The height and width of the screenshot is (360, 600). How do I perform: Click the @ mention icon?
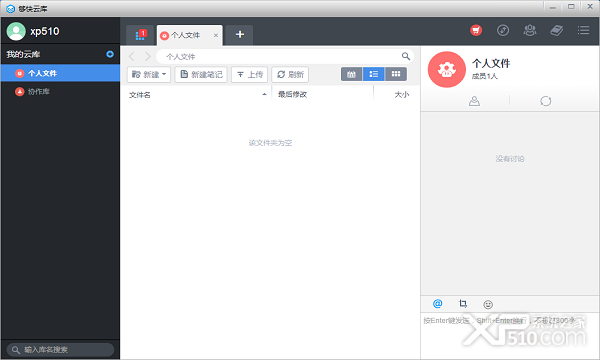tap(437, 304)
